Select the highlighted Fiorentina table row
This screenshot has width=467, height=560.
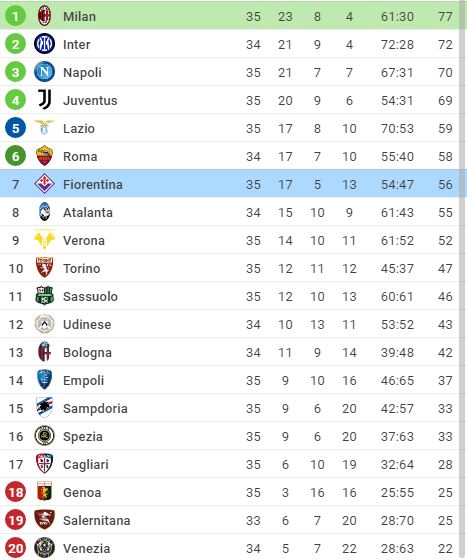[x=234, y=184]
